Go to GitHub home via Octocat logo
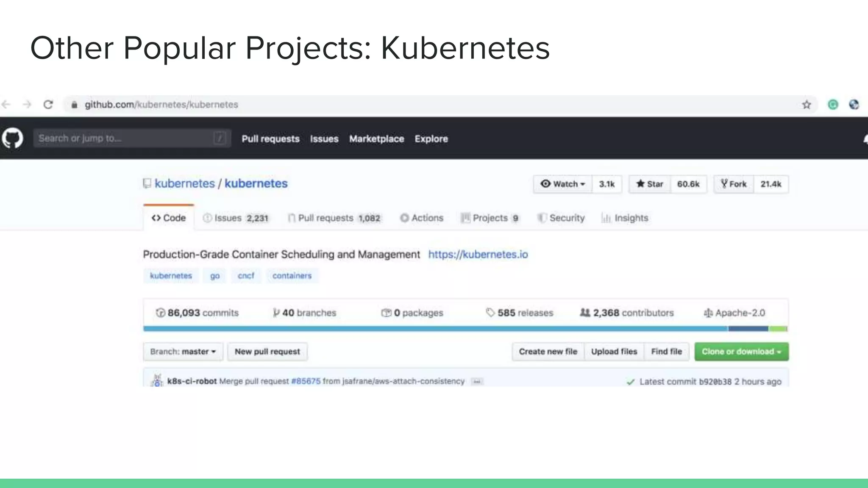The height and width of the screenshot is (488, 868). pos(12,138)
